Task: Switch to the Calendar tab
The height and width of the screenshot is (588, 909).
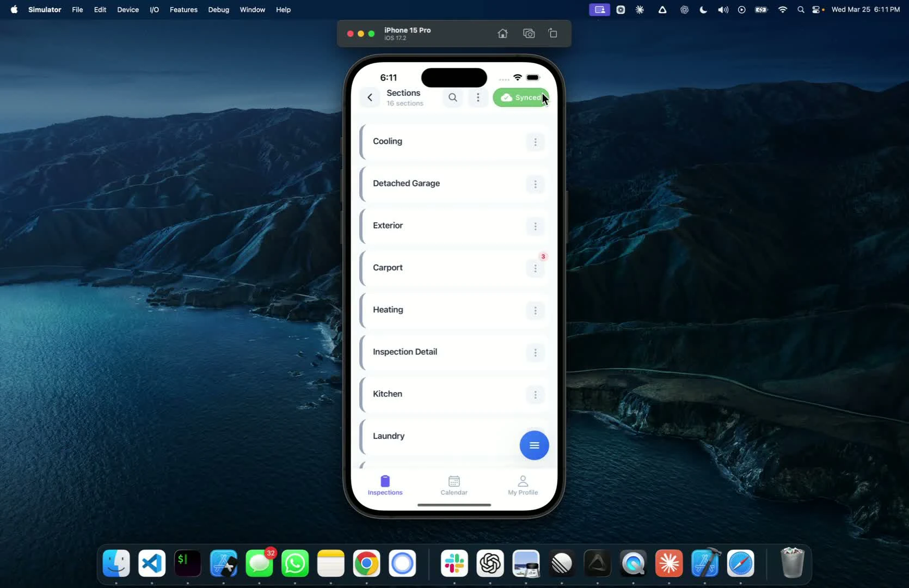Action: click(454, 485)
